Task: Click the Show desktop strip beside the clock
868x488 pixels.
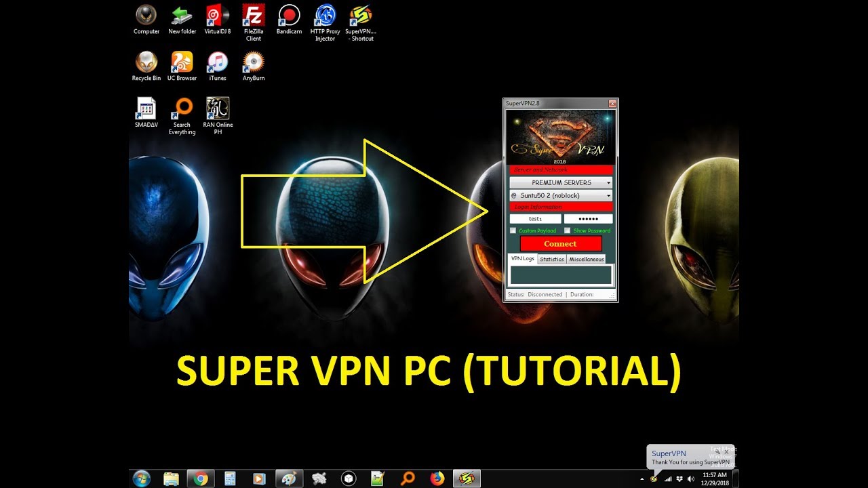Action: pos(736,479)
